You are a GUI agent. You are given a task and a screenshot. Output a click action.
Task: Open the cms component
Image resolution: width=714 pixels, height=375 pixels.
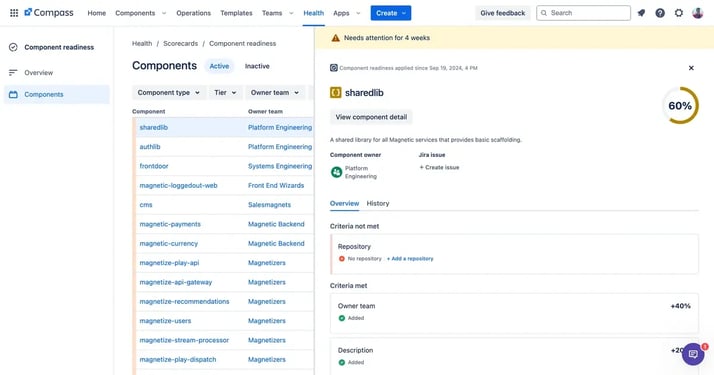[146, 205]
